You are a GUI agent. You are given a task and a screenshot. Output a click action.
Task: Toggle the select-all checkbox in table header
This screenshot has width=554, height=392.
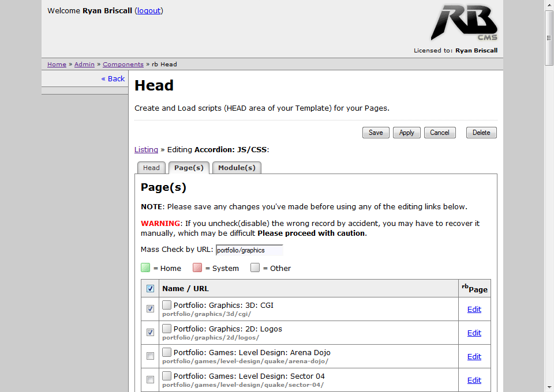[150, 288]
